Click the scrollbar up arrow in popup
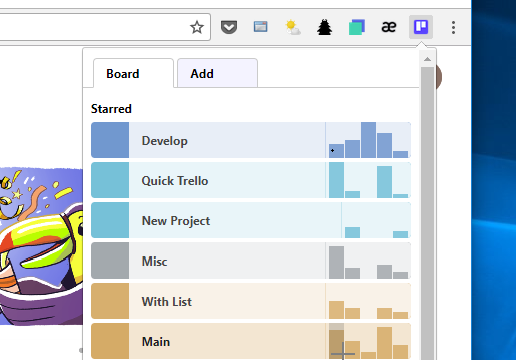 tap(427, 60)
